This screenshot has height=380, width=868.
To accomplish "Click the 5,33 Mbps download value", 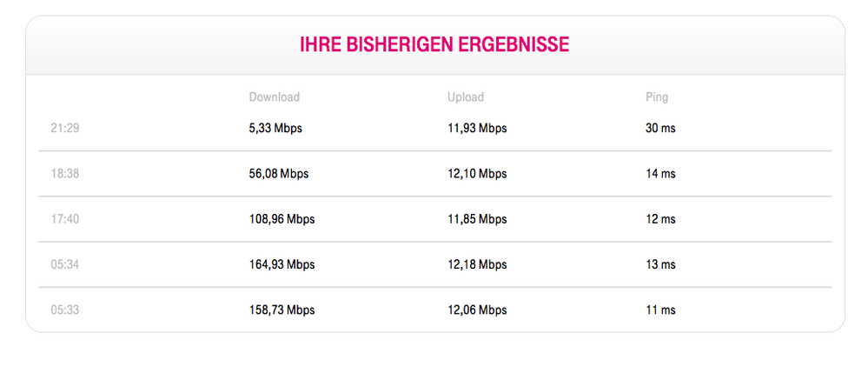I will (275, 129).
